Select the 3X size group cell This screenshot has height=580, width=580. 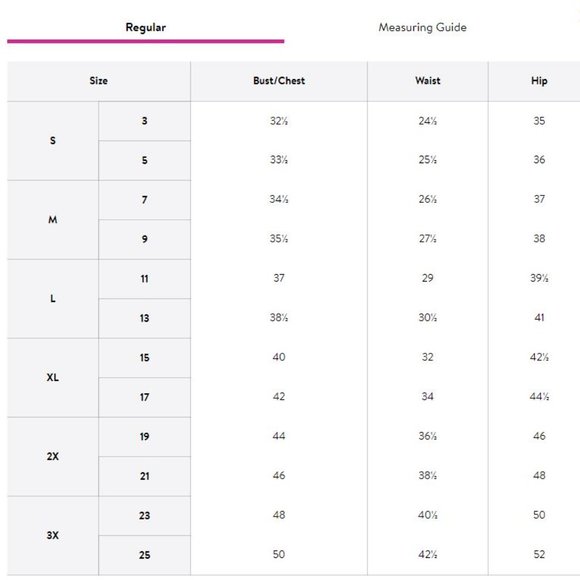53,535
